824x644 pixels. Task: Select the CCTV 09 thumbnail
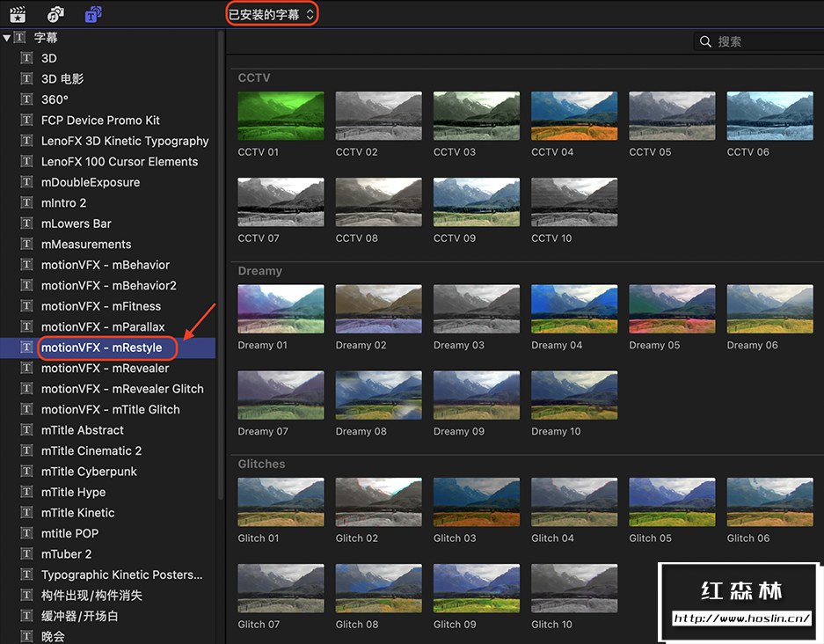[477, 201]
